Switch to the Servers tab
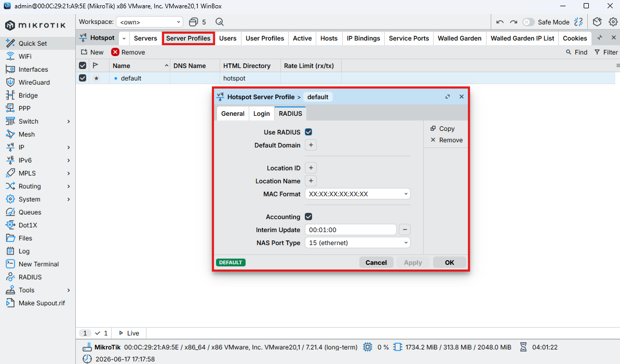Viewport: 620px width, 364px height. click(145, 38)
